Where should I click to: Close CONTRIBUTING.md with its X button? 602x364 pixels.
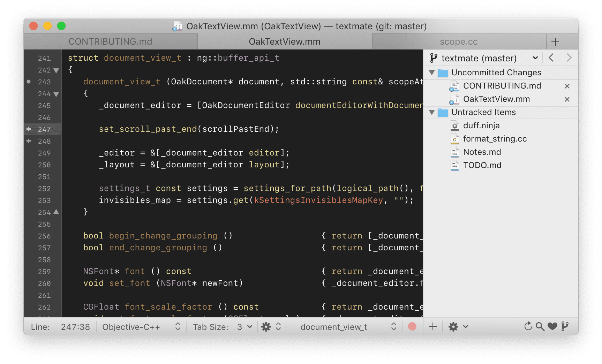click(567, 86)
